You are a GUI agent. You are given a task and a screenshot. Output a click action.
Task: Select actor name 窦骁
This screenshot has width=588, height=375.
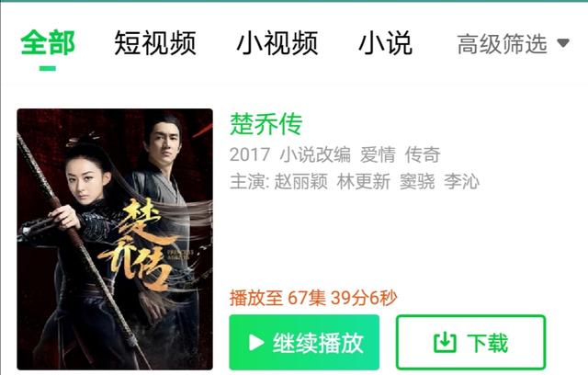[417, 182]
